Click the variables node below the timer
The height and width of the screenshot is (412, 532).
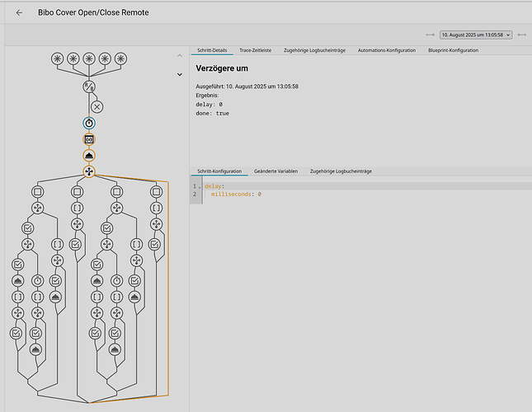tap(89, 139)
